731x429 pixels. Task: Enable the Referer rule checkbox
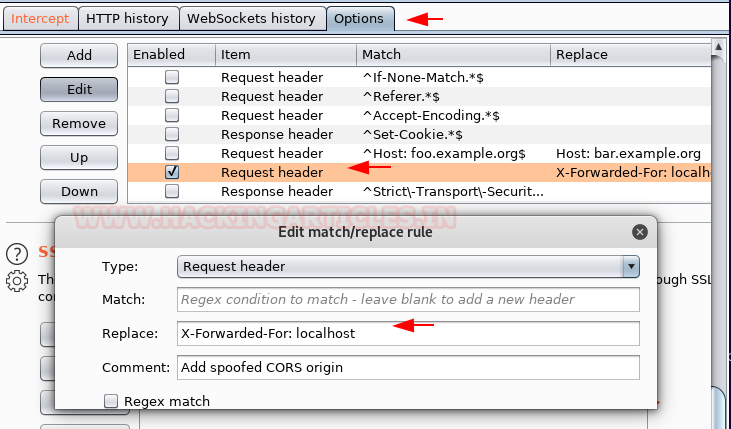(172, 96)
